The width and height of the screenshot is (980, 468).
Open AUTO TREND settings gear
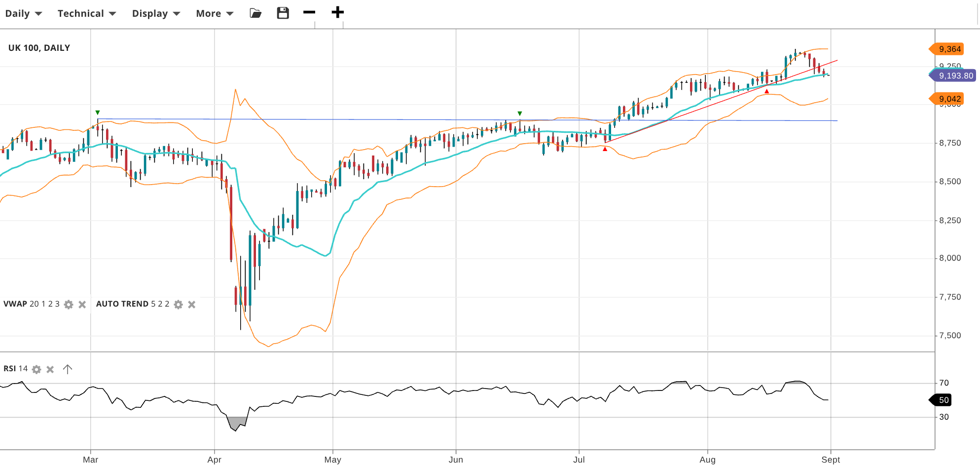[x=179, y=305]
